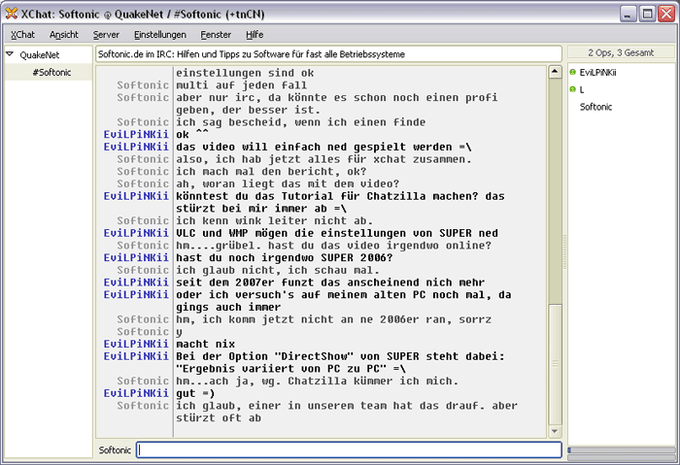
Task: Open the Einstellungen menu
Action: 160,35
